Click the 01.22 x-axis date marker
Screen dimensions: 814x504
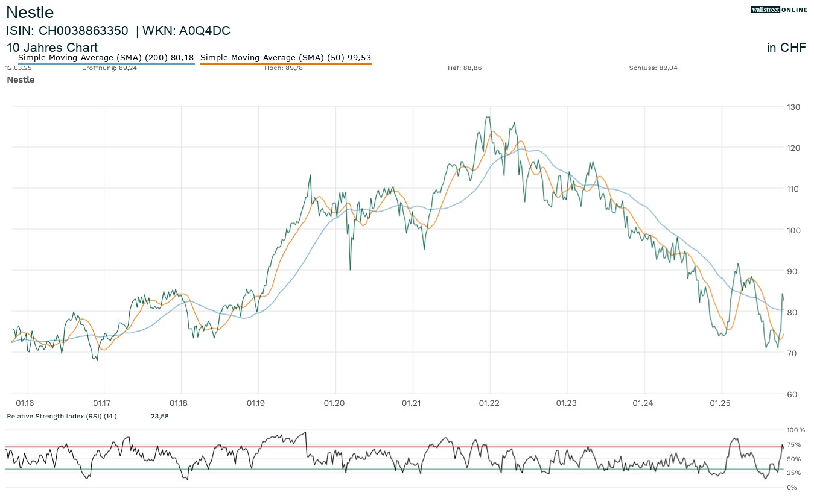coord(489,403)
